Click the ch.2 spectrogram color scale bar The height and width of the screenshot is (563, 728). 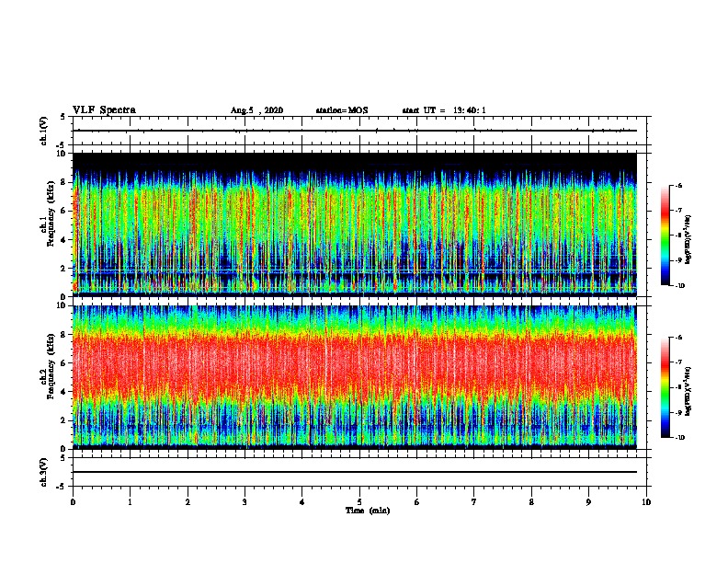(x=665, y=387)
